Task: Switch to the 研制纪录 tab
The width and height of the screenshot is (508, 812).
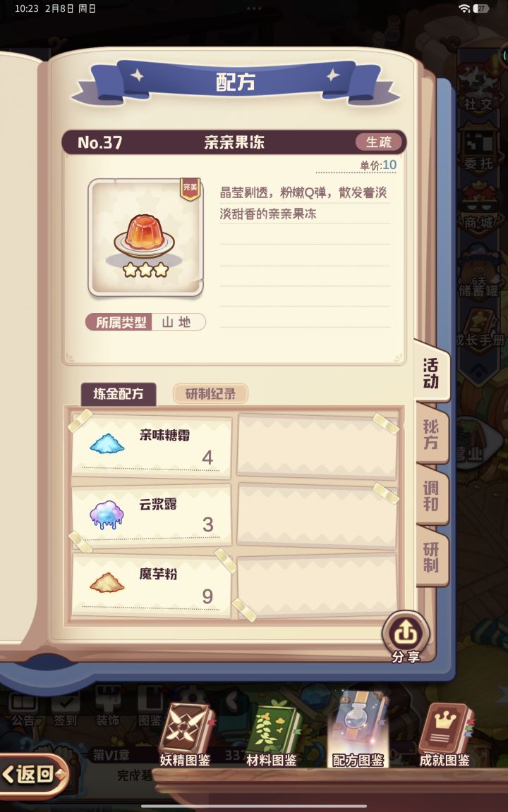Action: 210,394
